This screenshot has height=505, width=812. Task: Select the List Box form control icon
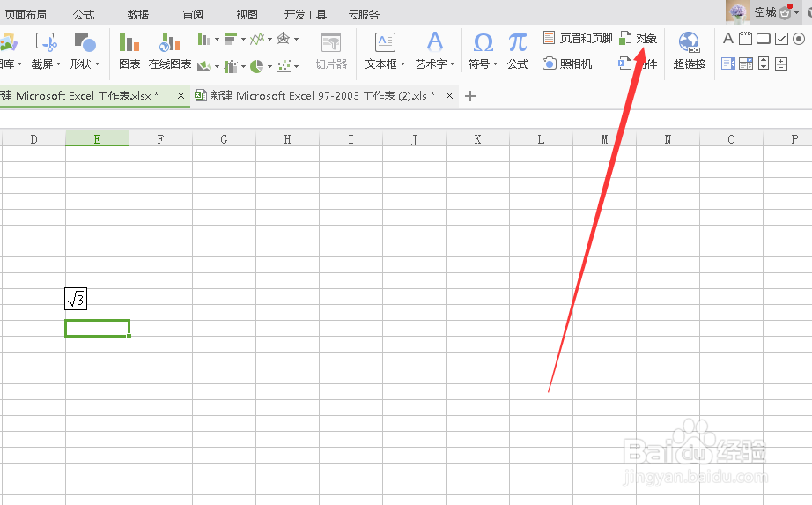pyautogui.click(x=728, y=63)
